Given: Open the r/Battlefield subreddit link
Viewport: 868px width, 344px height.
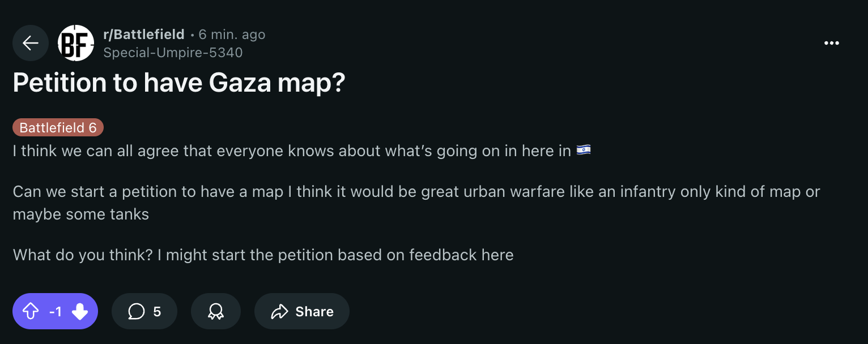Looking at the screenshot, I should click(144, 35).
